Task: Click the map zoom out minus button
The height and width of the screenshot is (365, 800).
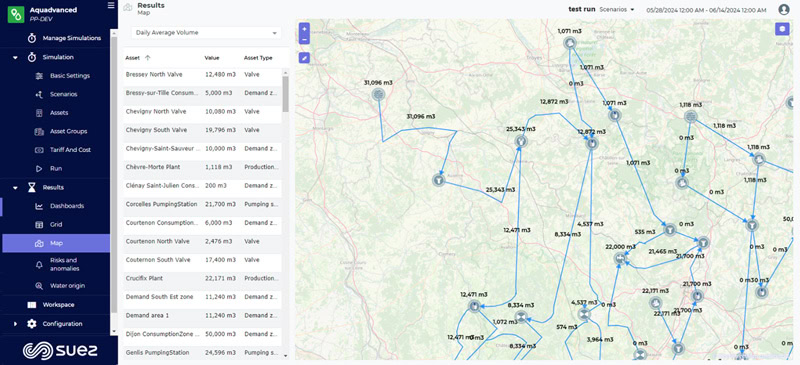Action: 305,39
